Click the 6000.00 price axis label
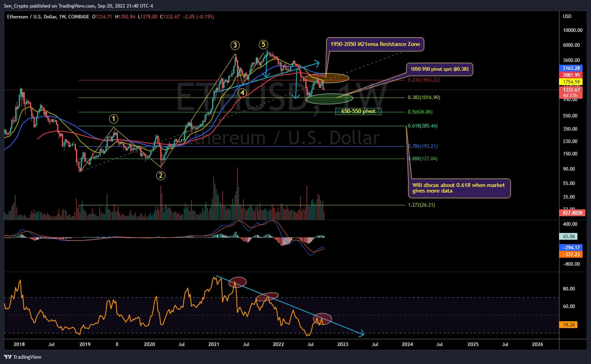This screenshot has height=364, width=591. click(x=571, y=45)
